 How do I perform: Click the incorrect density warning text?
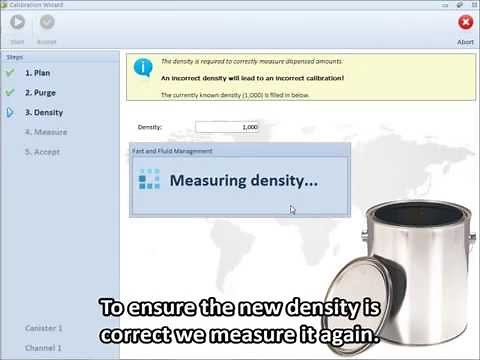pyautogui.click(x=252, y=78)
